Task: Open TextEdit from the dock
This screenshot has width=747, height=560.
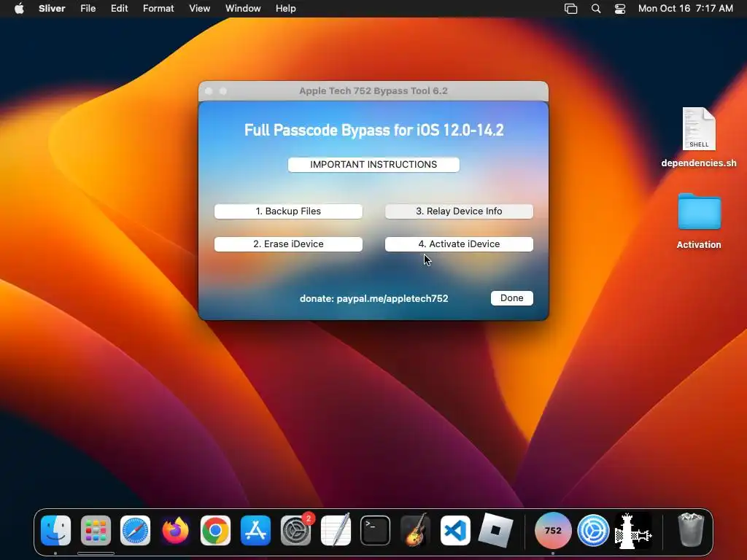Action: pyautogui.click(x=336, y=531)
